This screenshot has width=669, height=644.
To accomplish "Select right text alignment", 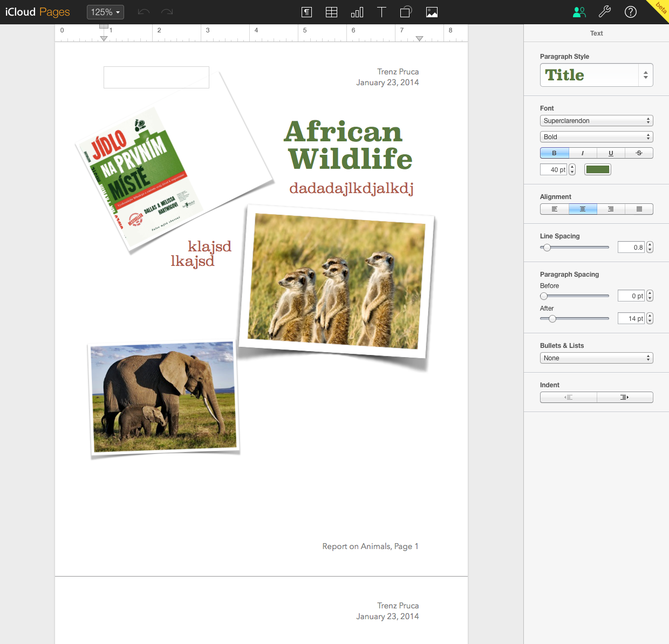I will [611, 209].
